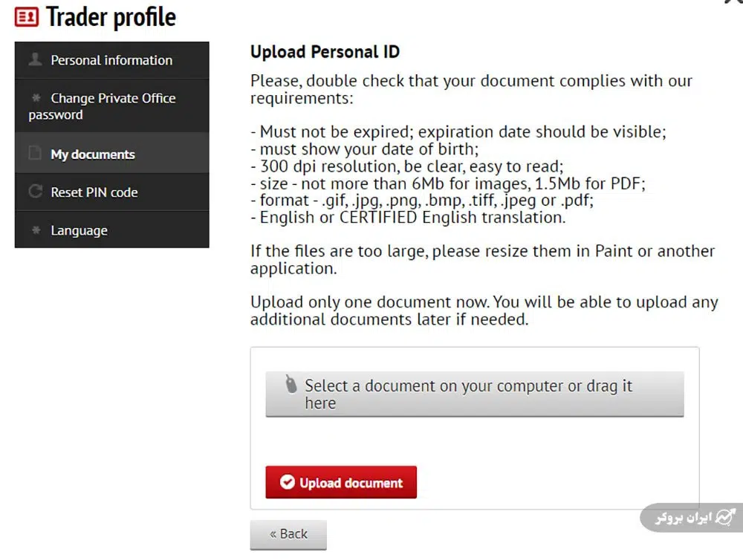Switch to the Language settings
The image size is (743, 560).
pos(79,231)
